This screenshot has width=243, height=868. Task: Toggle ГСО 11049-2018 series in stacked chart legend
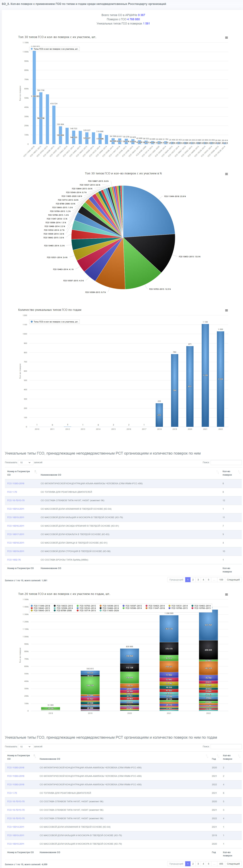click(x=40, y=606)
